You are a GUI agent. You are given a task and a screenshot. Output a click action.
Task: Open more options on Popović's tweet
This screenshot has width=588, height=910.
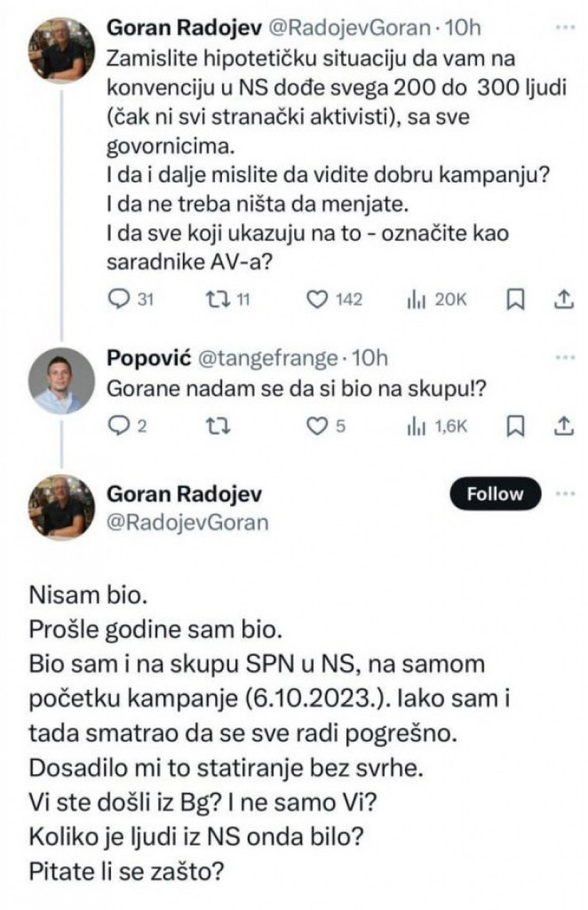point(564,358)
